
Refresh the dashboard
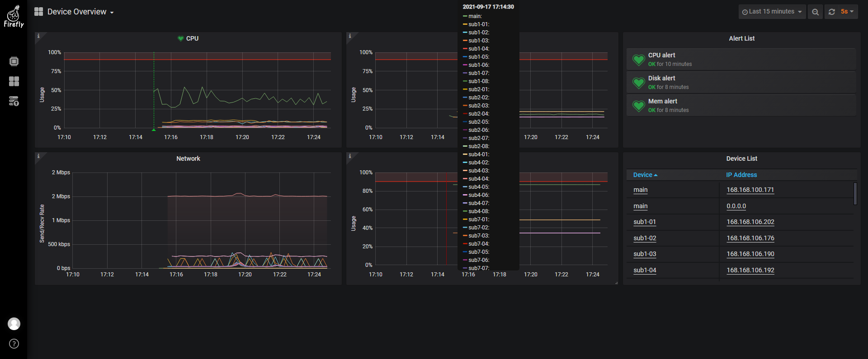click(832, 12)
